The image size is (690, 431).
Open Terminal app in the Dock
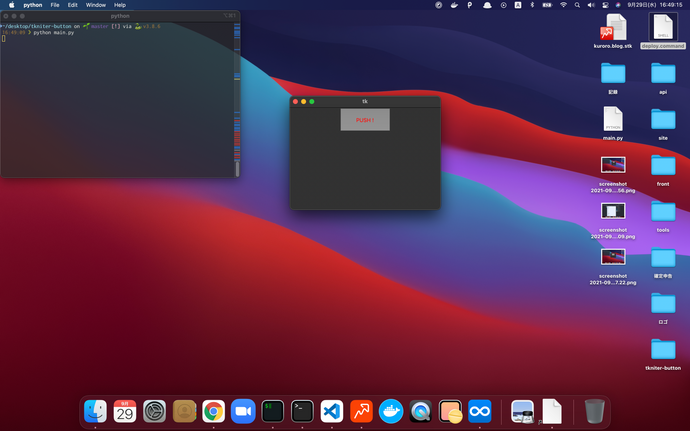coord(302,411)
